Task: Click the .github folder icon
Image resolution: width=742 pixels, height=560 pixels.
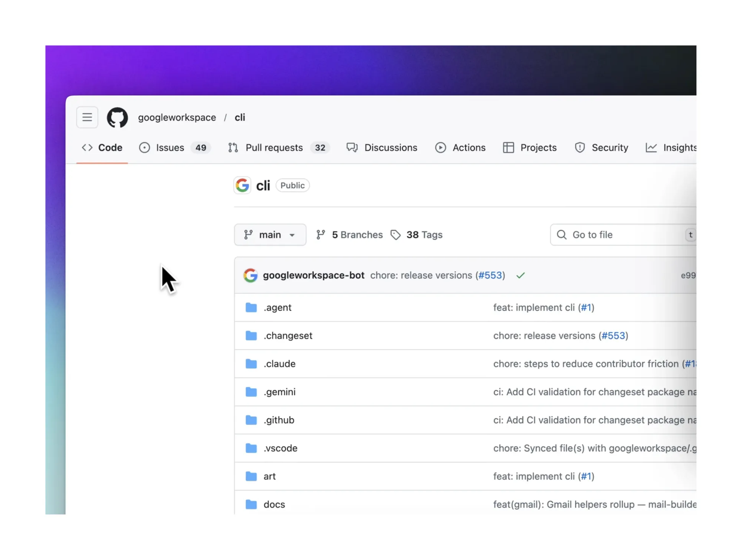Action: (x=251, y=420)
